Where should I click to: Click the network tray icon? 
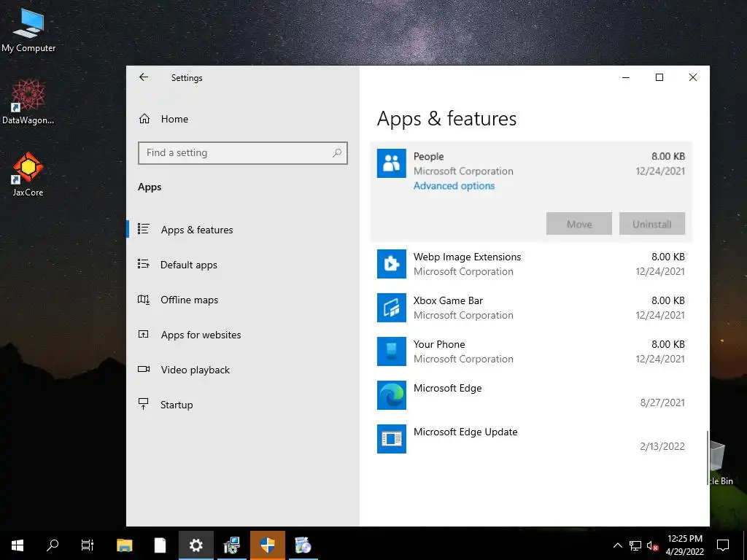[x=635, y=545]
